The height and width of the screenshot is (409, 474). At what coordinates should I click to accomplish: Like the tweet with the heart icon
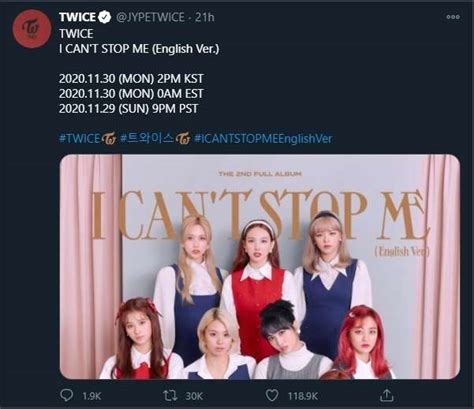272,396
